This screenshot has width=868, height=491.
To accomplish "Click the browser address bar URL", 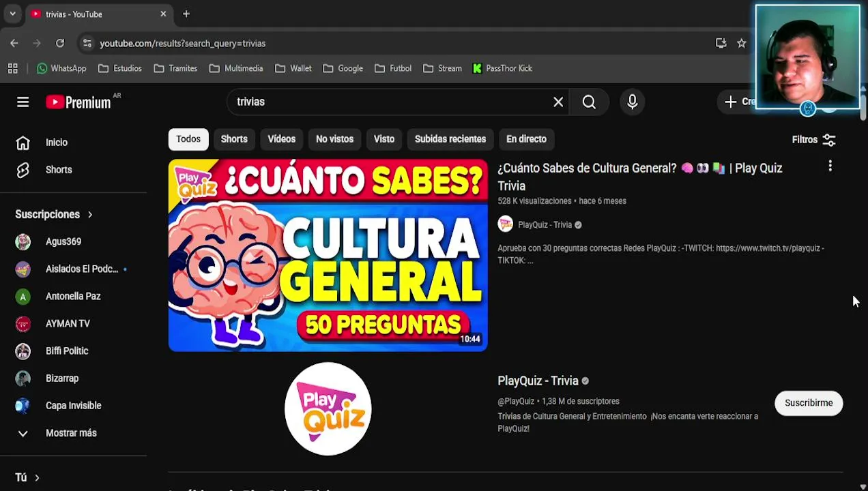I will (183, 43).
